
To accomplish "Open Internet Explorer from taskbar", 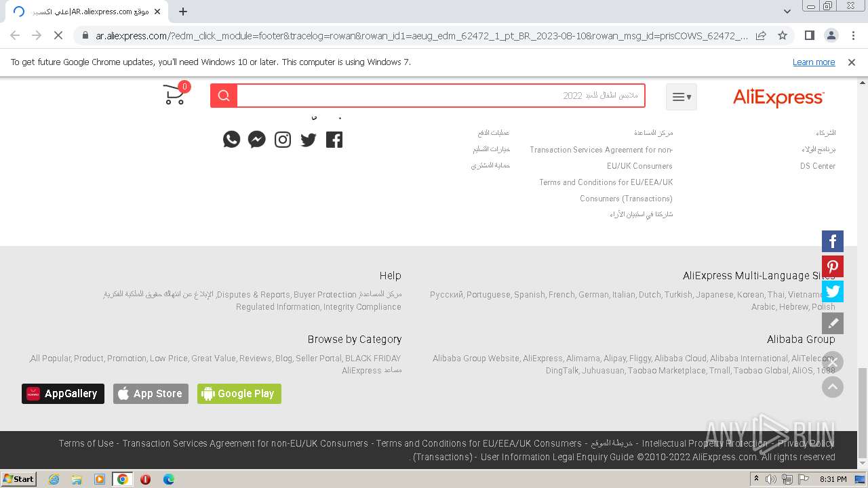I will pyautogui.click(x=54, y=479).
